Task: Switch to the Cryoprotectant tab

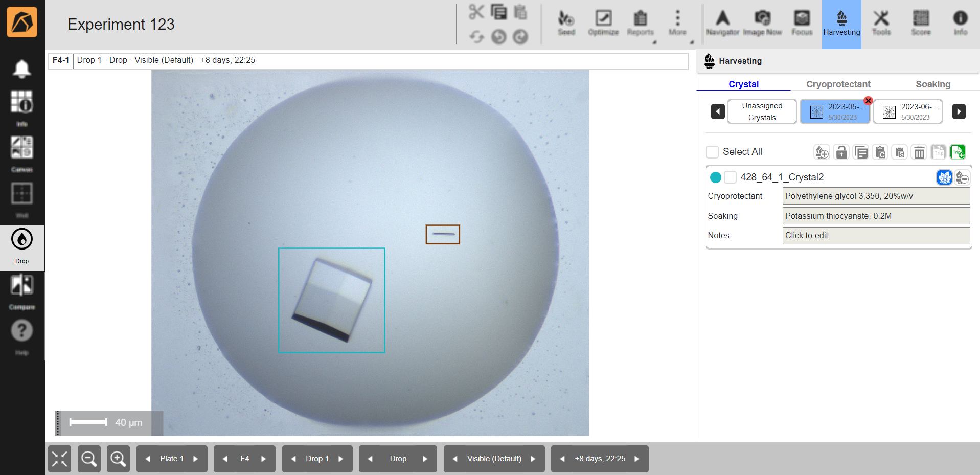Action: point(838,84)
